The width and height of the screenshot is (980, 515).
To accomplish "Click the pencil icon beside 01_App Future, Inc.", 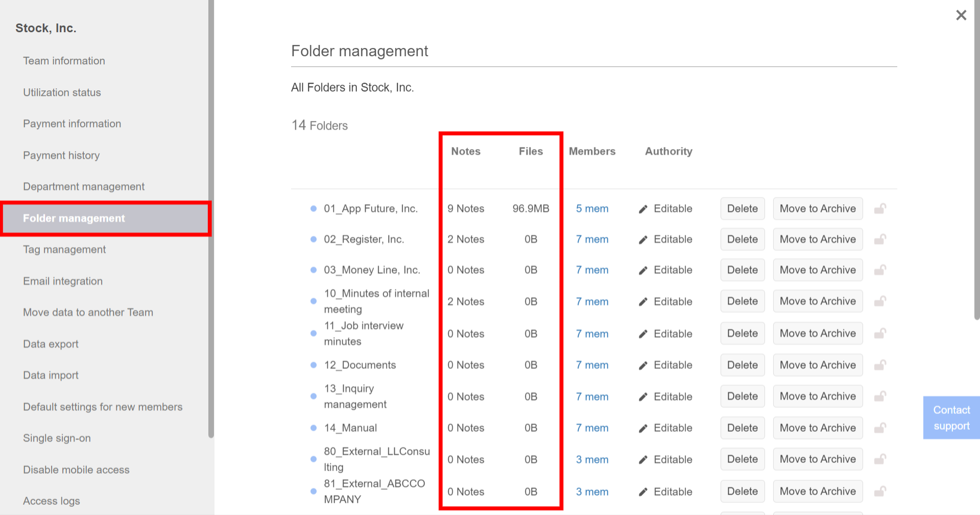I will (x=642, y=208).
